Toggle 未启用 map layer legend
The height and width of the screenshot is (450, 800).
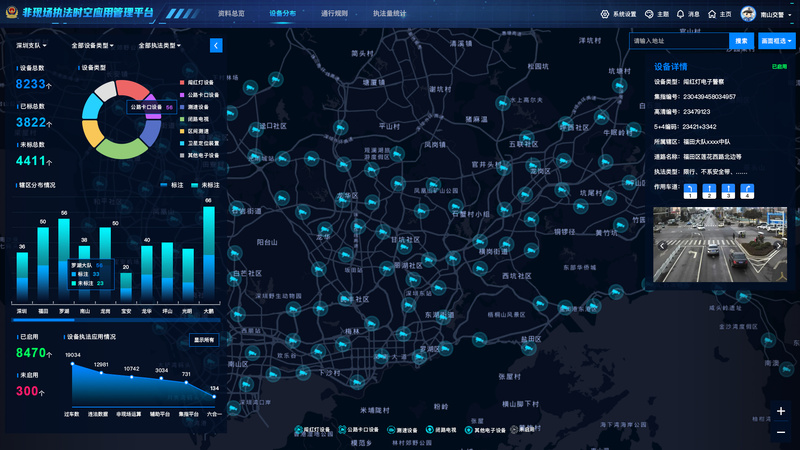coord(522,430)
